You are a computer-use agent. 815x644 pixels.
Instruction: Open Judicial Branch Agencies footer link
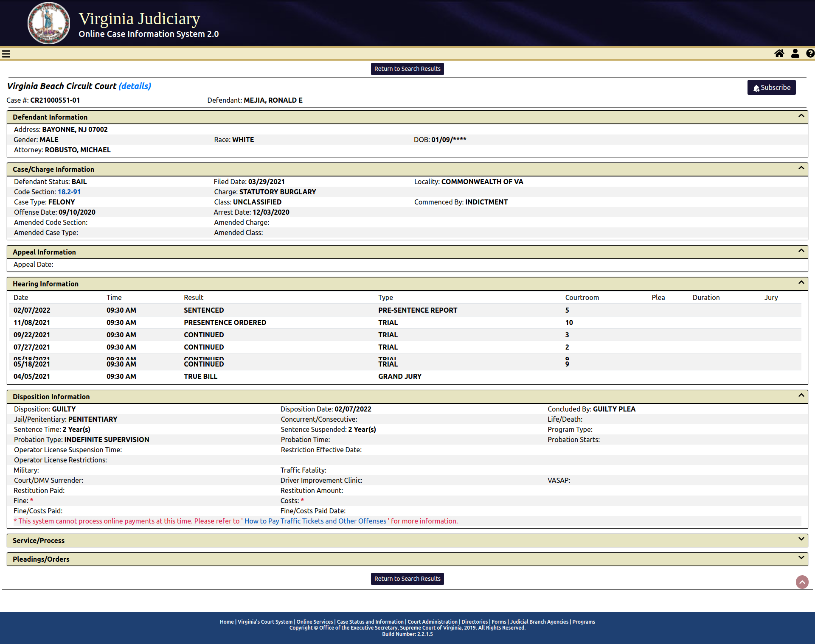click(539, 622)
